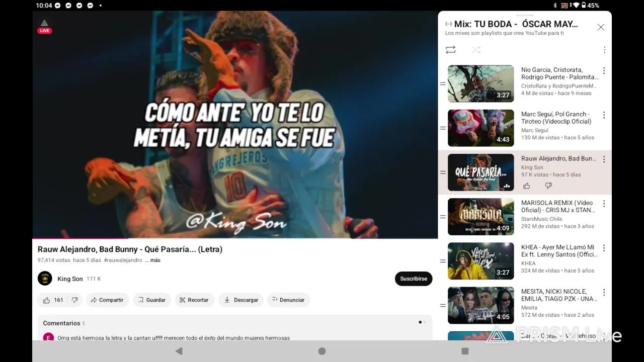Play Marc Seguí Tiroteo thumbnail

point(481,128)
